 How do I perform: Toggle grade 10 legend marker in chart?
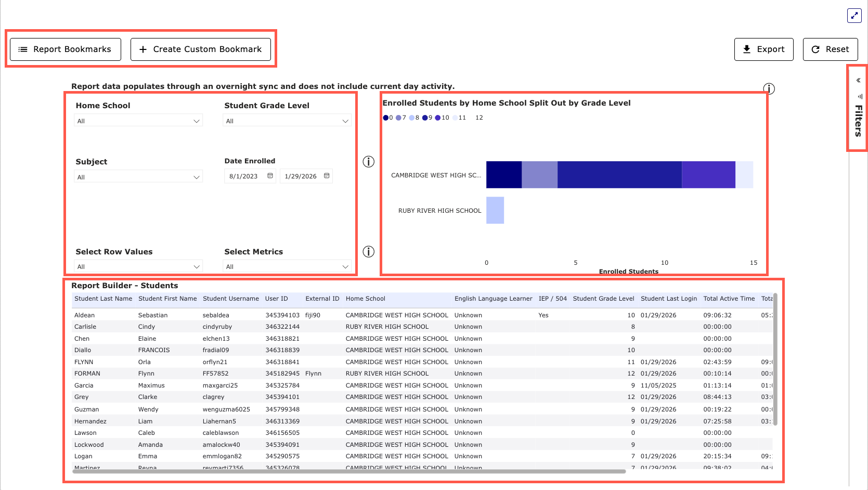(x=438, y=118)
